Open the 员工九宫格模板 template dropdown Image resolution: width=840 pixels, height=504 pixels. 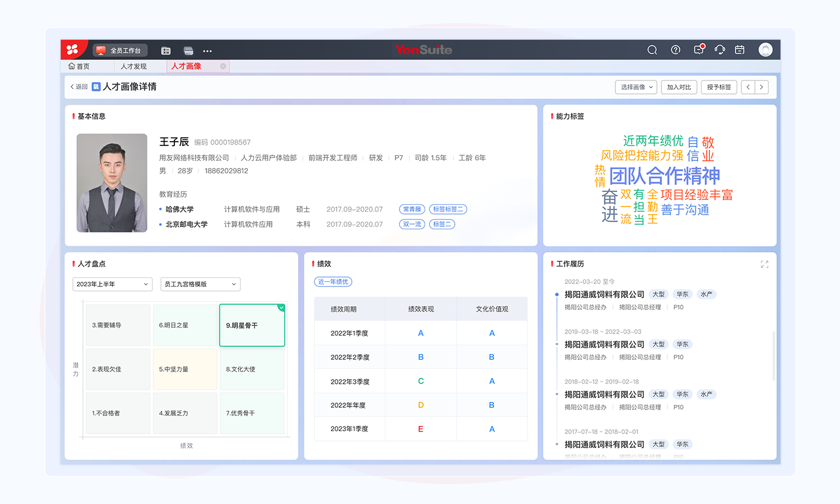click(200, 284)
